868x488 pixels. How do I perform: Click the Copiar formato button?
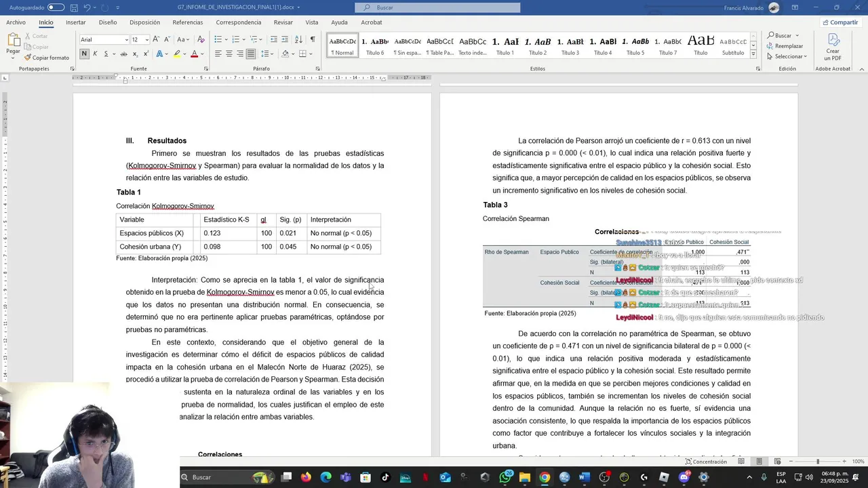coord(46,58)
